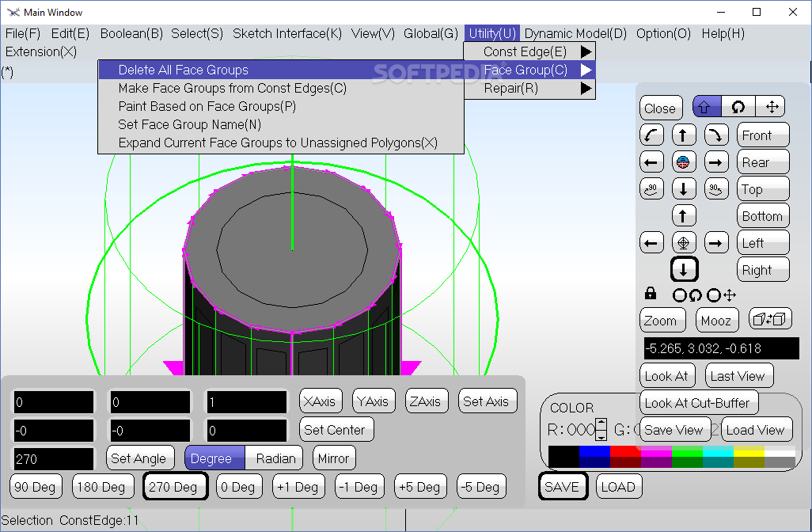
Task: Rotate view left arrow beside globe icon
Action: (x=651, y=162)
